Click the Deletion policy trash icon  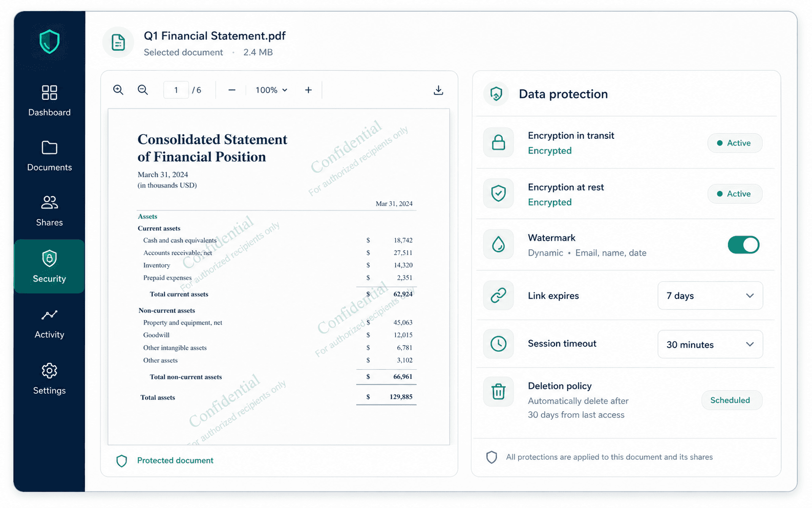pyautogui.click(x=498, y=392)
